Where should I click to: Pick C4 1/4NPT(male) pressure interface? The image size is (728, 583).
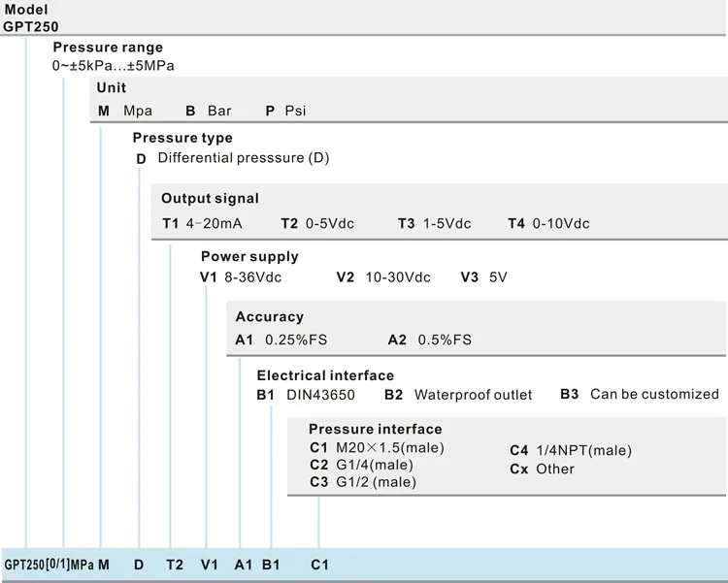[570, 450]
